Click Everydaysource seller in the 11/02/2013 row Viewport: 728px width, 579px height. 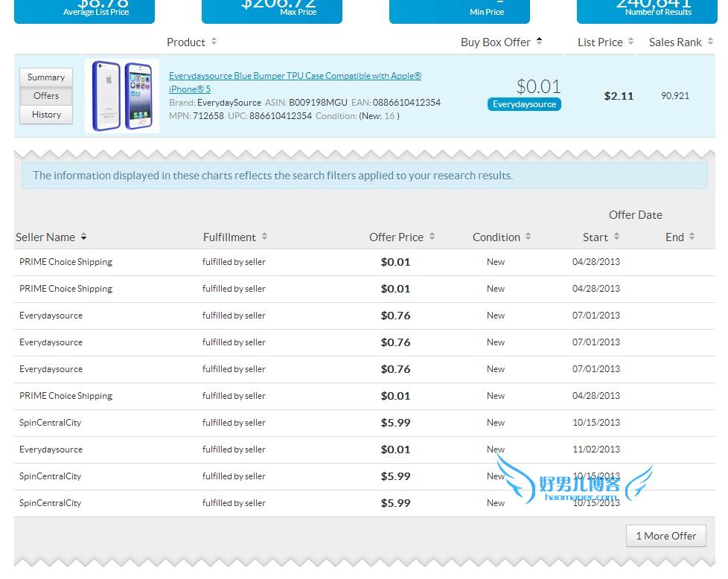click(51, 450)
